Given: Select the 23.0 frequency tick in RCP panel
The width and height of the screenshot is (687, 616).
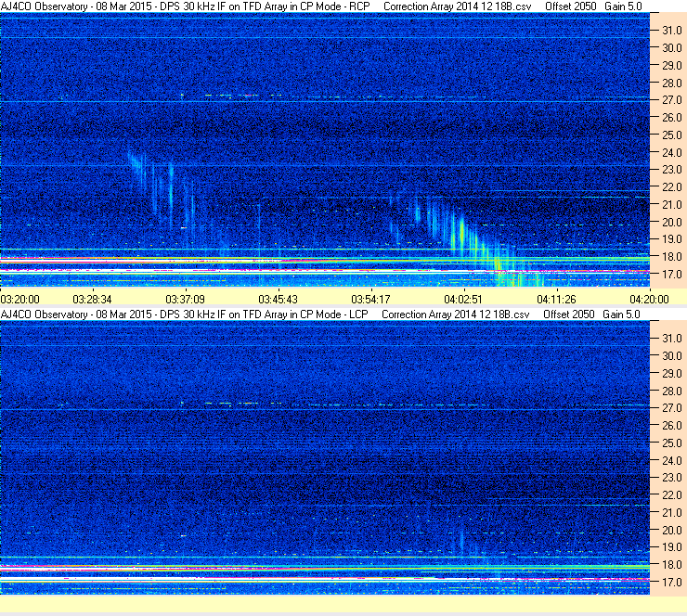Looking at the screenshot, I should coord(671,170).
